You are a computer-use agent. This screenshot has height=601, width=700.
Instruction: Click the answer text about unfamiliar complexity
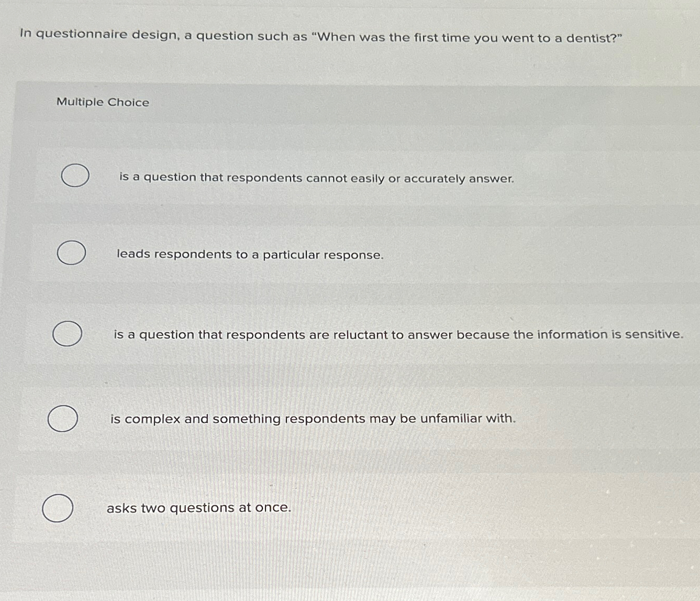point(313,419)
